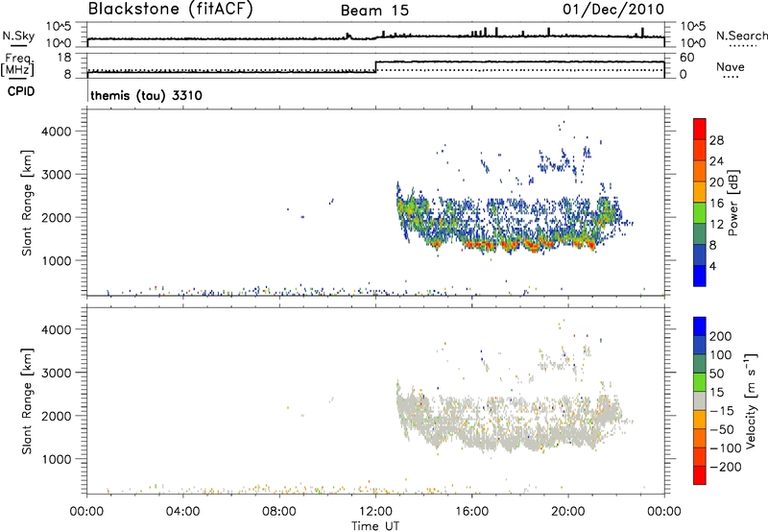Click the '28' Power scale value
Image resolution: width=768 pixels, height=532 pixels.
pos(716,140)
